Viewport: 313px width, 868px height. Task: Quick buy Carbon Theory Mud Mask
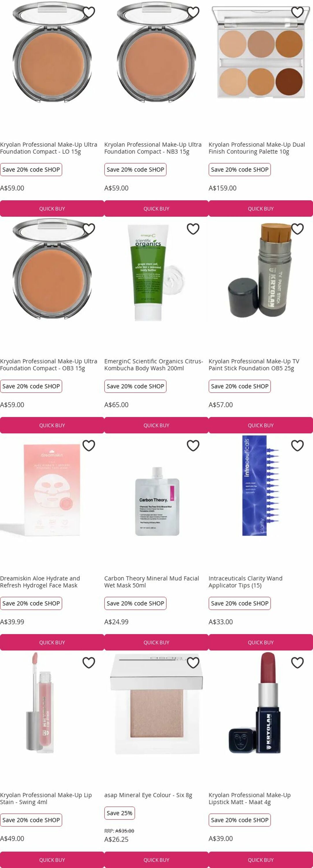point(157,642)
